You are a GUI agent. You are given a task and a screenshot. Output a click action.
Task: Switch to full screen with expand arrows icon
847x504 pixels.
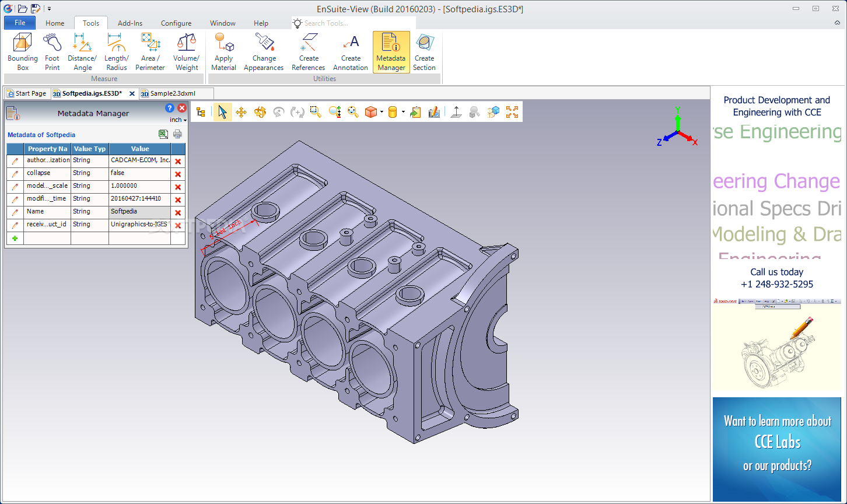tap(512, 112)
